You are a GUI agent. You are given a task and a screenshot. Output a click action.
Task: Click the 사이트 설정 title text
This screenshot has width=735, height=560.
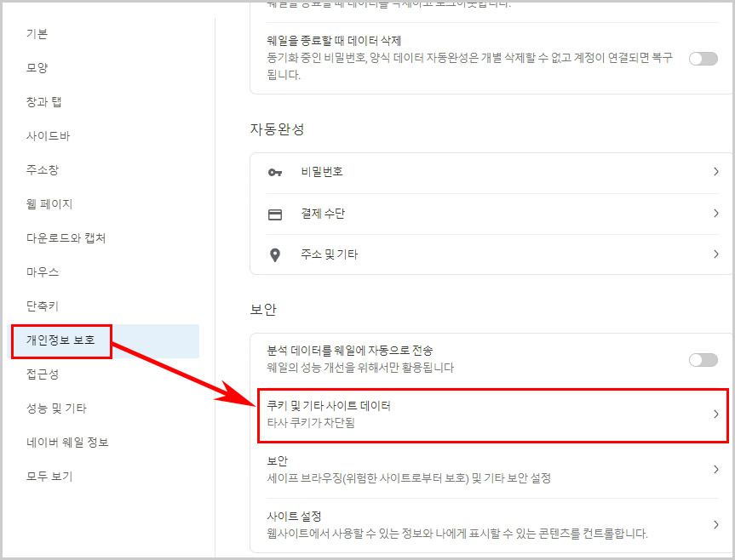(294, 517)
